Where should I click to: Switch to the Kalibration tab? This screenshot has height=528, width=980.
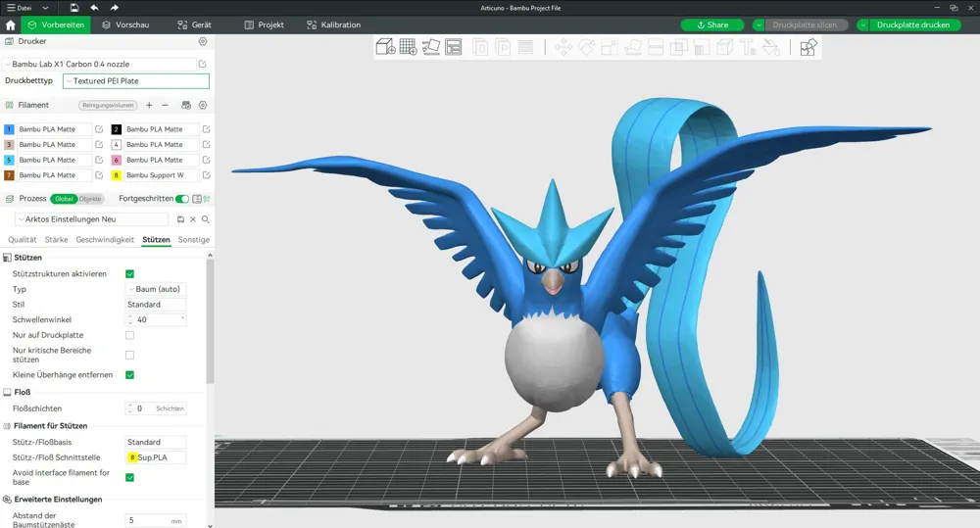[334, 25]
